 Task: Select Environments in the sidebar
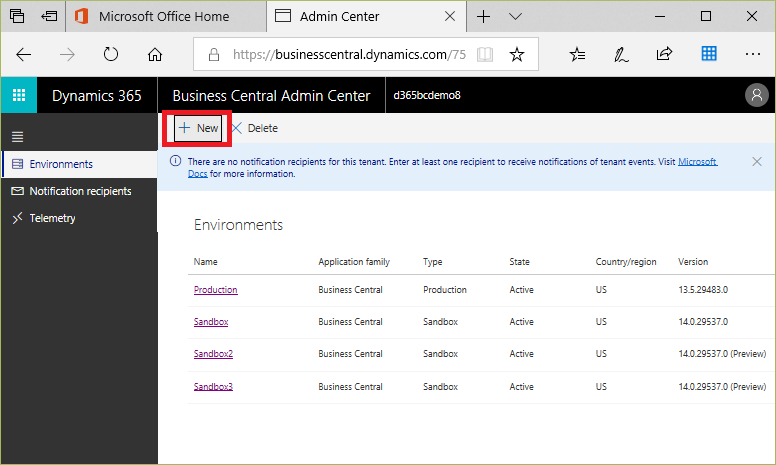pos(79,164)
